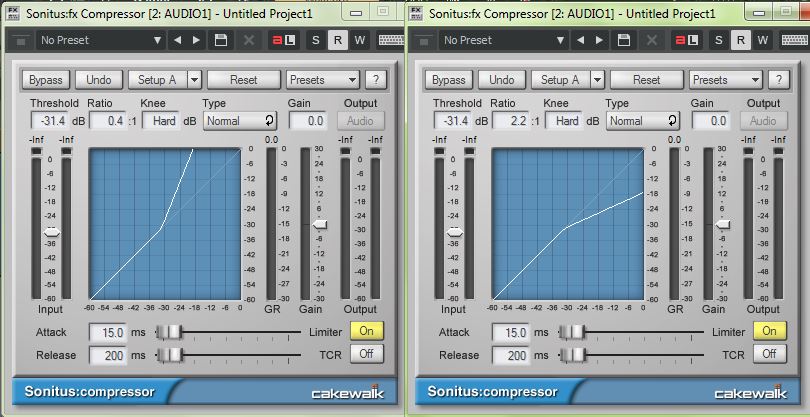
Task: Toggle automation lanes icon in right window
Action: (687, 40)
